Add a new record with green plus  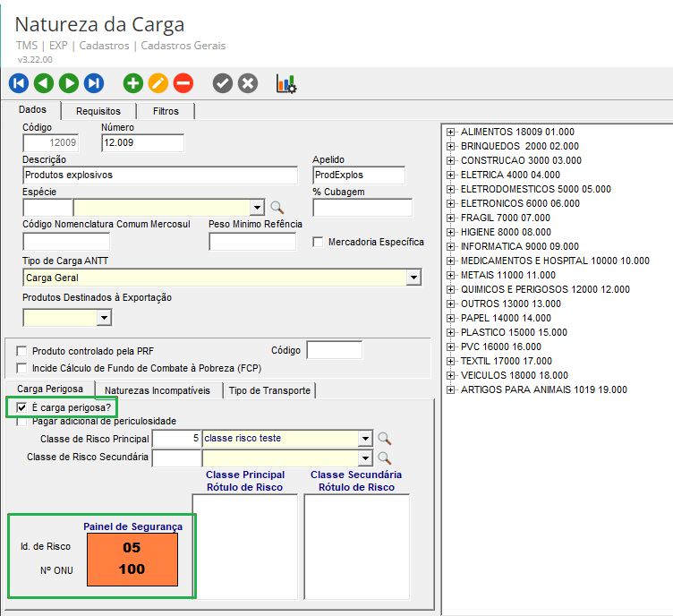pyautogui.click(x=133, y=83)
